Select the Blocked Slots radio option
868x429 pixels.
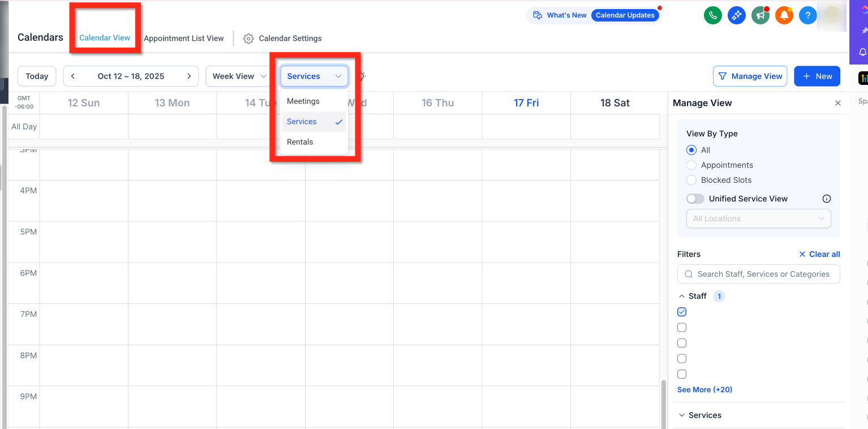click(691, 180)
